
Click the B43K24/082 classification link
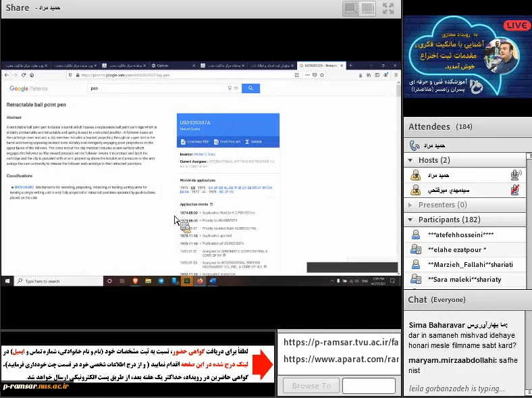click(24, 187)
